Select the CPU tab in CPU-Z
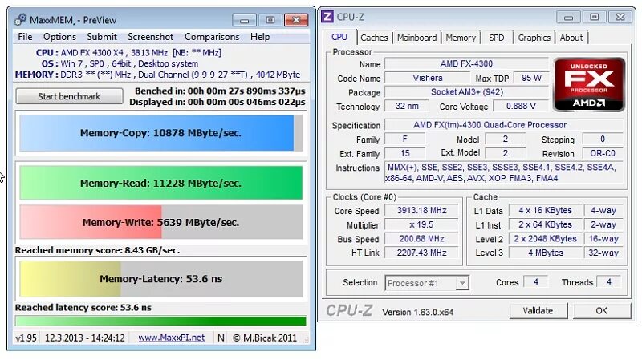This screenshot has height=364, width=642. click(339, 37)
